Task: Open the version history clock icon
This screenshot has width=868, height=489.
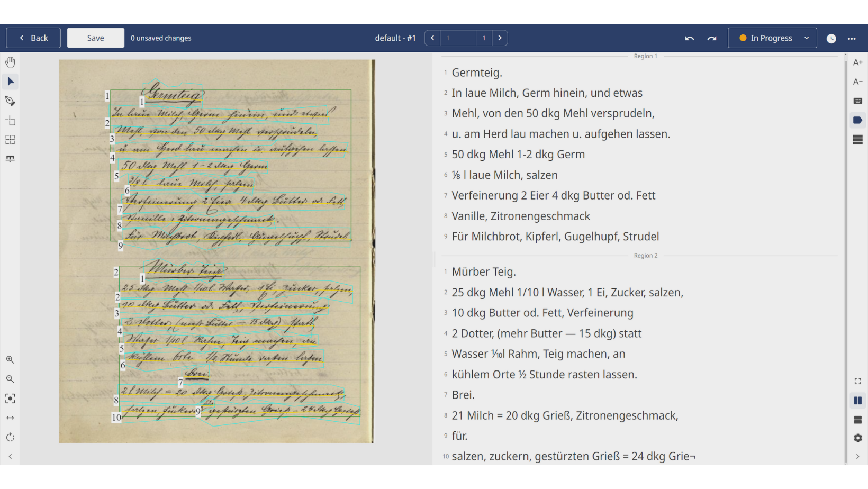Action: click(831, 38)
